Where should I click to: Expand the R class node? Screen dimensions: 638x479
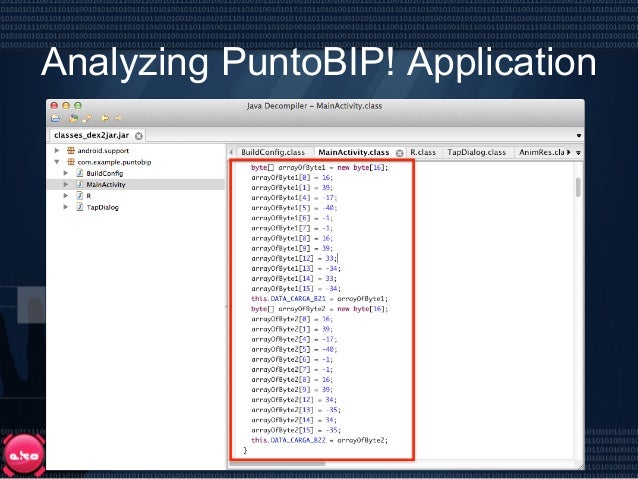pyautogui.click(x=66, y=196)
